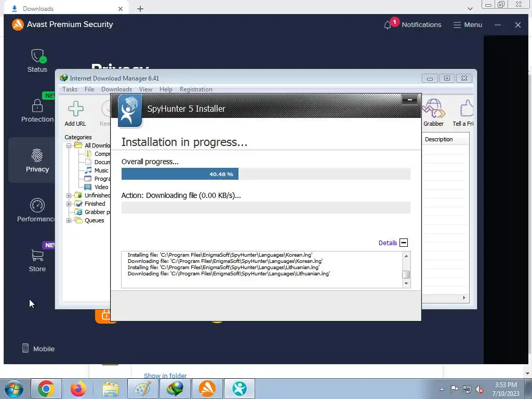Open Paint from taskbar
This screenshot has width=532, height=399.
tap(142, 389)
